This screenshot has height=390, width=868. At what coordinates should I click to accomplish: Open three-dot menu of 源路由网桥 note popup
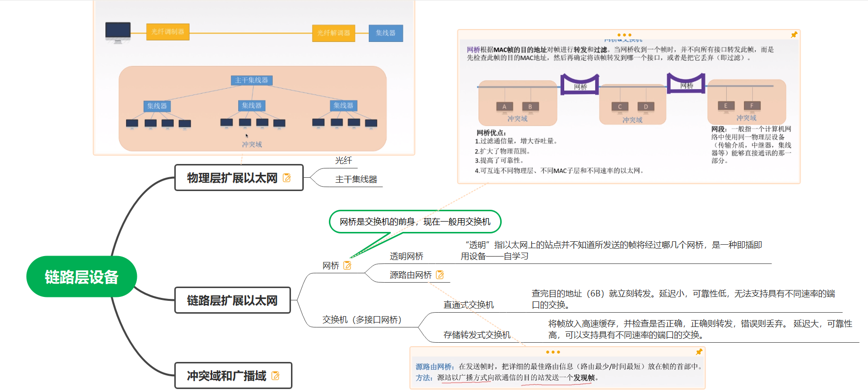click(553, 352)
